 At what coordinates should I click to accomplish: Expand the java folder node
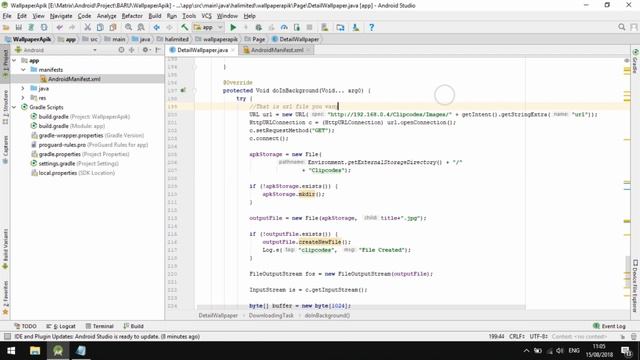[x=23, y=88]
